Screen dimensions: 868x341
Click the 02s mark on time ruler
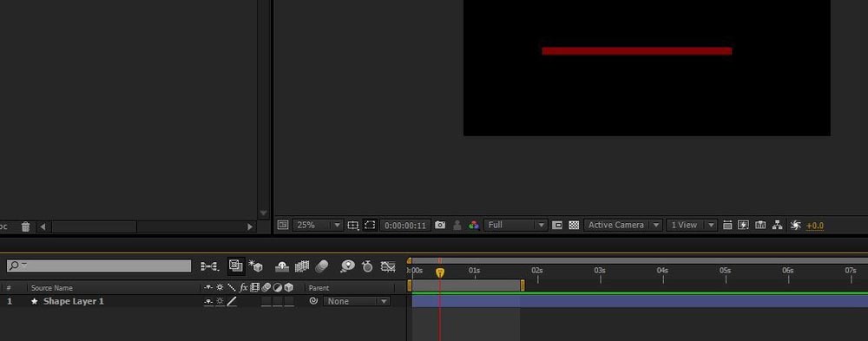pyautogui.click(x=537, y=271)
